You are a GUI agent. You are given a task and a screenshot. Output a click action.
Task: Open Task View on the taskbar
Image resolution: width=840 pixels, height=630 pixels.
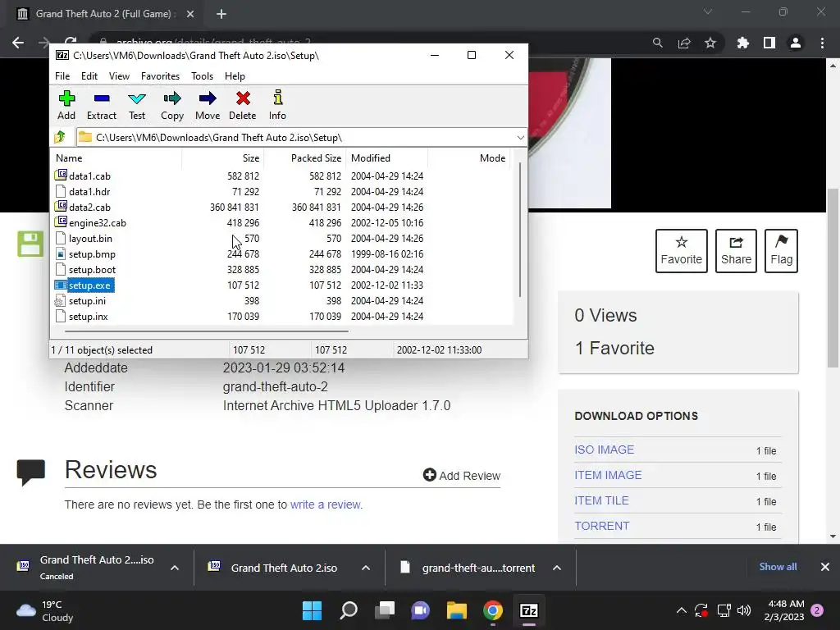pos(385,610)
